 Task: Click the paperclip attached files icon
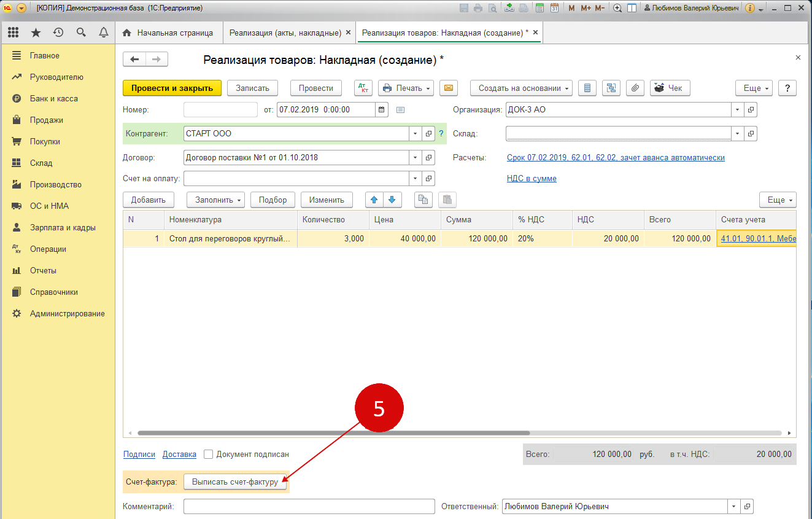click(636, 88)
